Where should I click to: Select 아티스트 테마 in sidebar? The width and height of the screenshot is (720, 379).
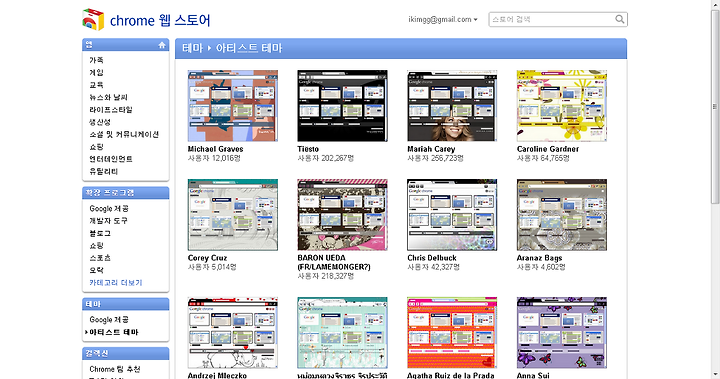coord(113,332)
